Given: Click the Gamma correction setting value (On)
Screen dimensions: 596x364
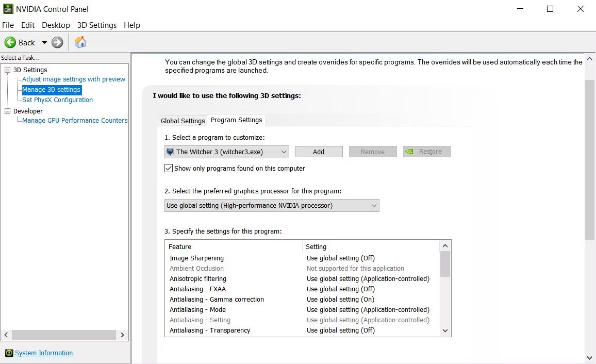Looking at the screenshot, I should [340, 300].
